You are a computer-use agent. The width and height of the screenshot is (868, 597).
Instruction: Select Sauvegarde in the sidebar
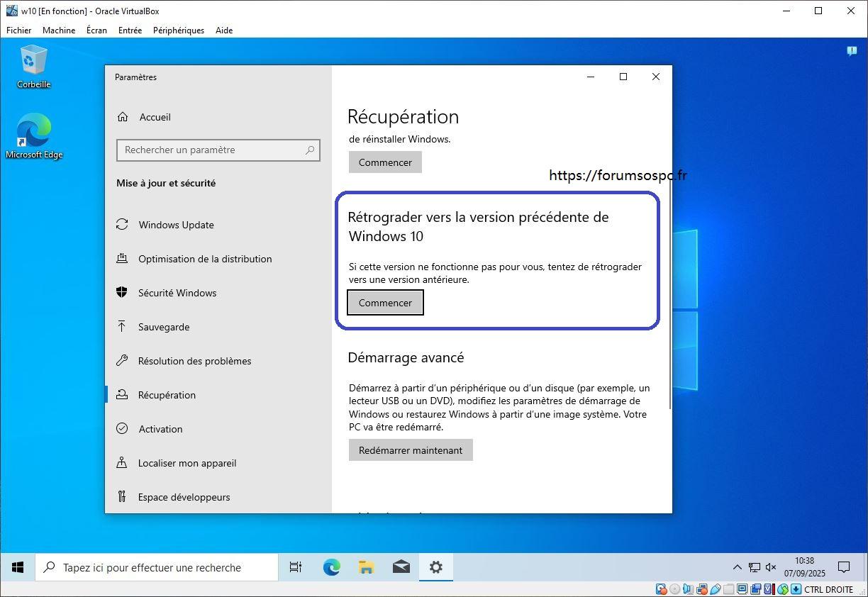(x=218, y=327)
